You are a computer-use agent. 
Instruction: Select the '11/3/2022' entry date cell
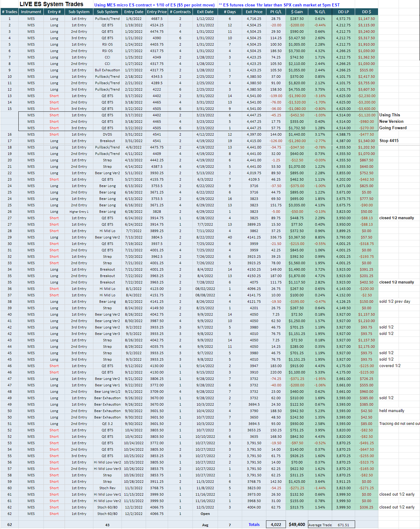pyautogui.click(x=133, y=488)
